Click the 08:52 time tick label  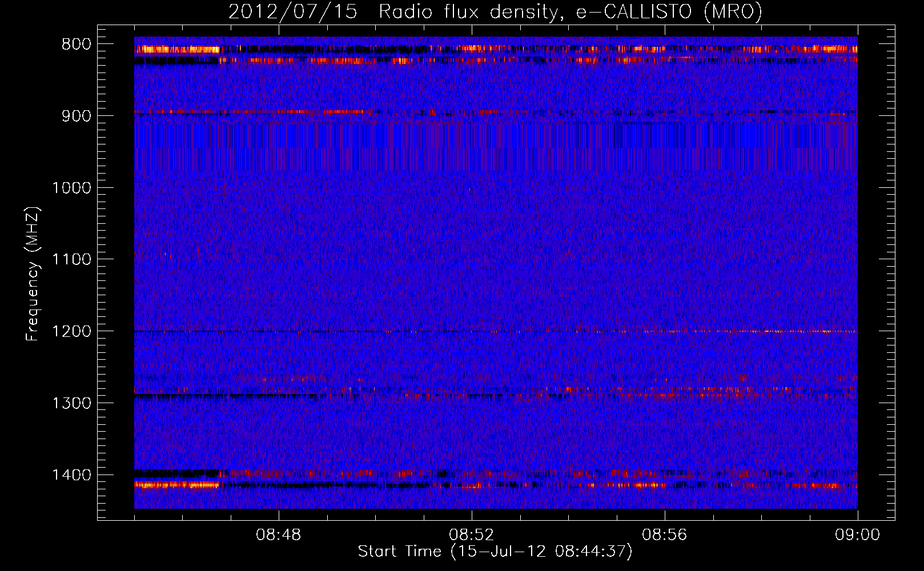(x=472, y=535)
